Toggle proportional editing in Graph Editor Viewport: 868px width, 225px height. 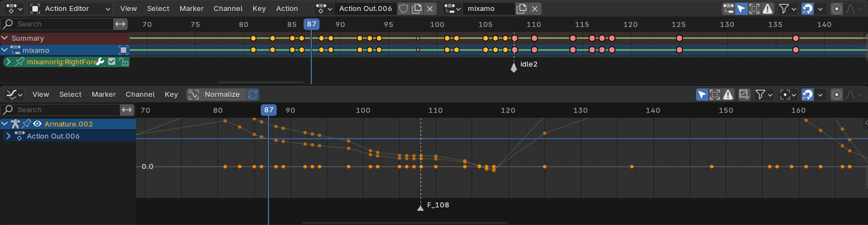pos(836,94)
